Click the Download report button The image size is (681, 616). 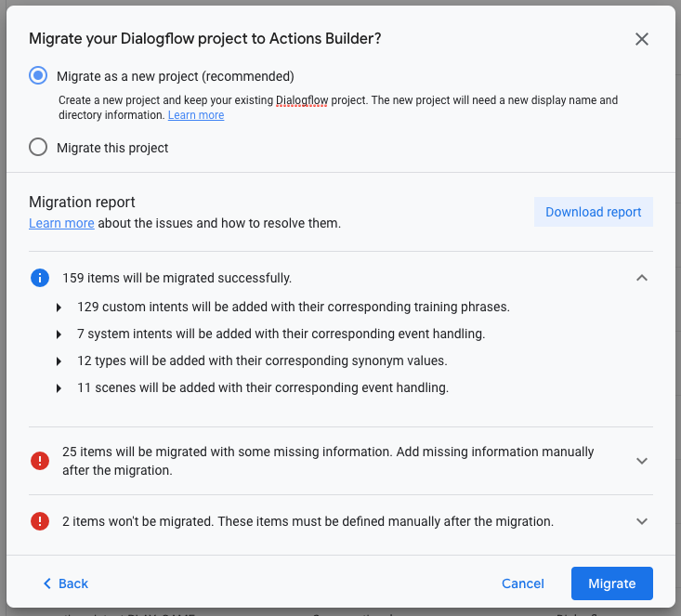tap(593, 212)
